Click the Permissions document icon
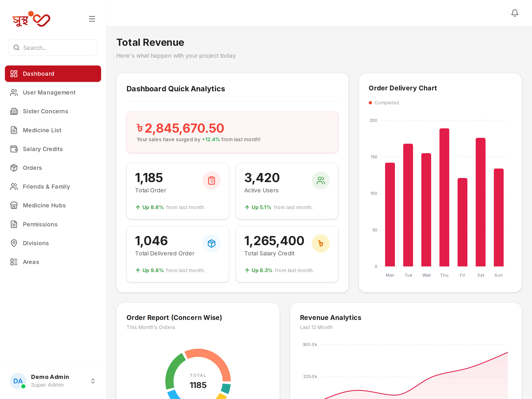The width and height of the screenshot is (532, 399). 14,224
